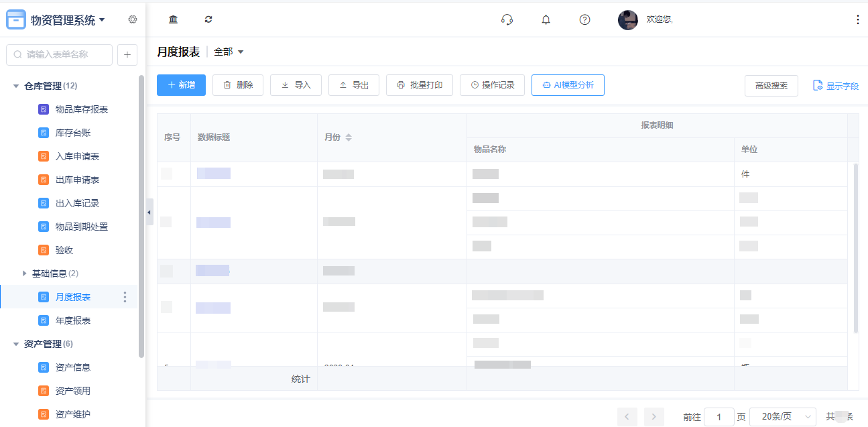
Task: Open 年度报表 form
Action: (73, 320)
